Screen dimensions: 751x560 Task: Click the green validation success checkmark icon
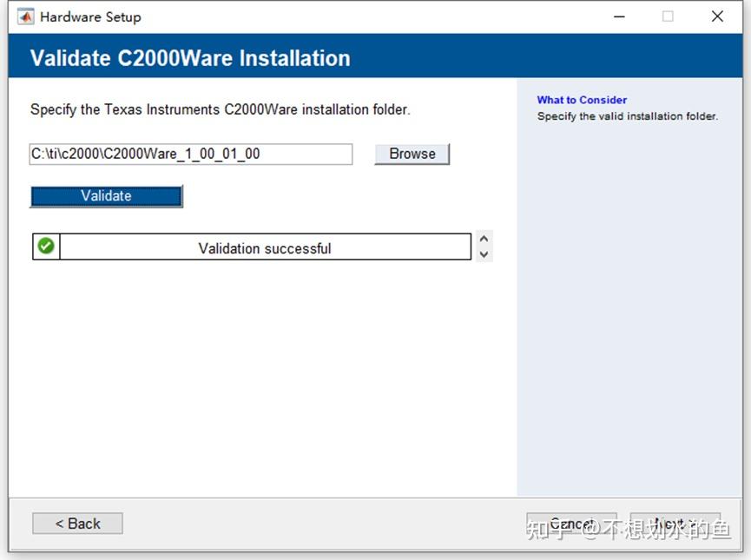[46, 247]
